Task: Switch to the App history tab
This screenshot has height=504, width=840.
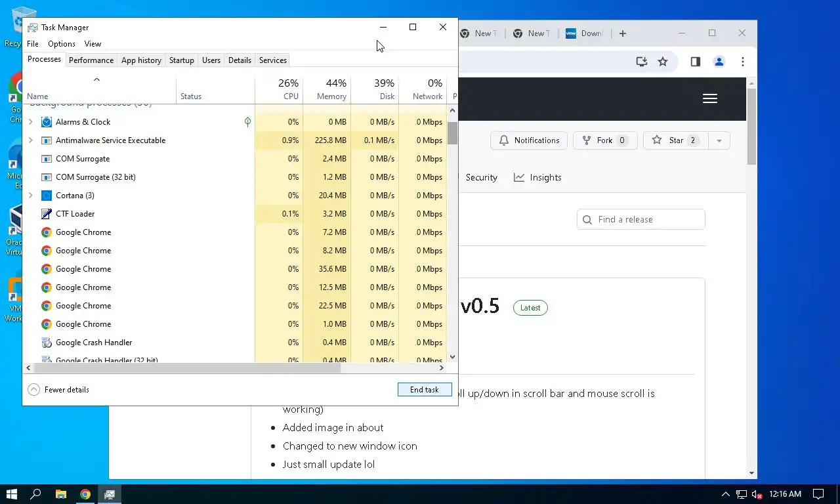Action: click(141, 60)
